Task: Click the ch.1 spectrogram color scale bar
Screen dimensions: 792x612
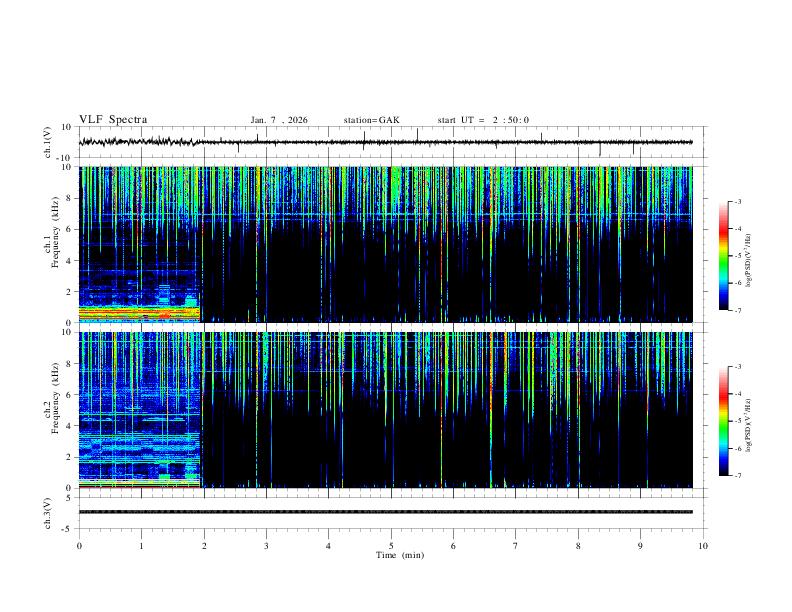Action: pyautogui.click(x=723, y=256)
